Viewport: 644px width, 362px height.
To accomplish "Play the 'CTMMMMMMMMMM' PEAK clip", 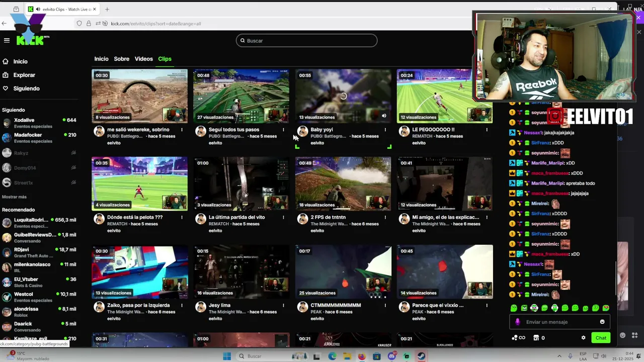I will [x=343, y=271].
